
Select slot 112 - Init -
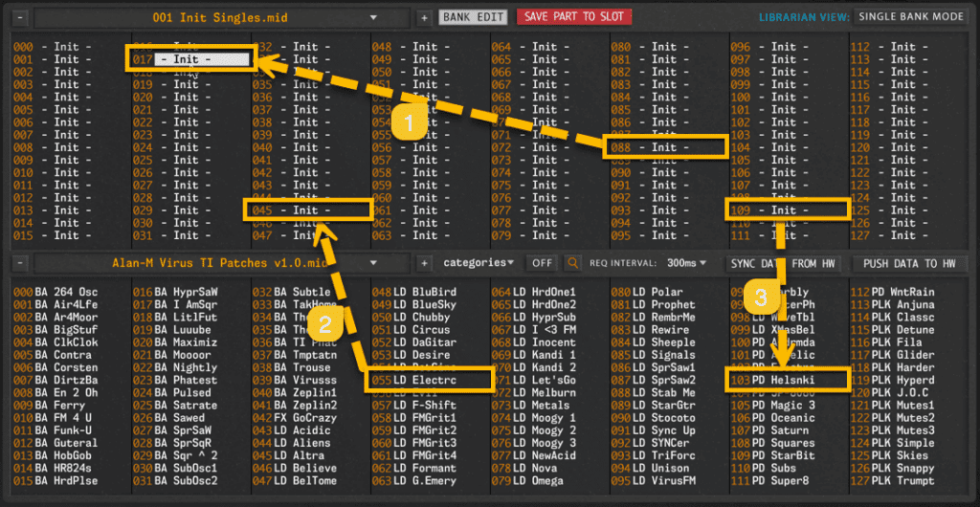[889, 47]
